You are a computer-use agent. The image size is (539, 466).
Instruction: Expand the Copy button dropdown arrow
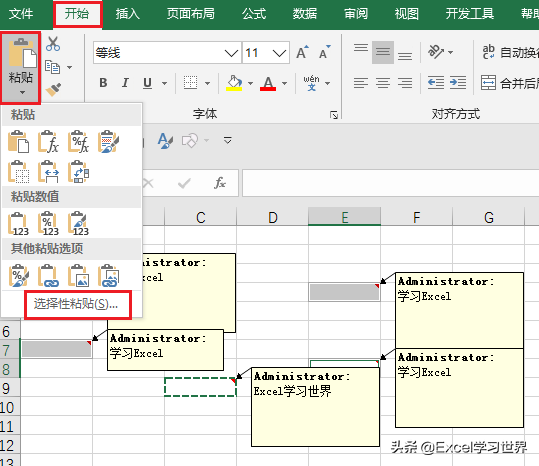pyautogui.click(x=69, y=67)
